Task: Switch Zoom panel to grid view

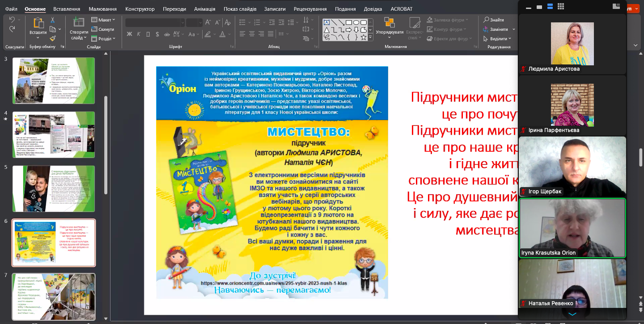Action: [x=561, y=7]
